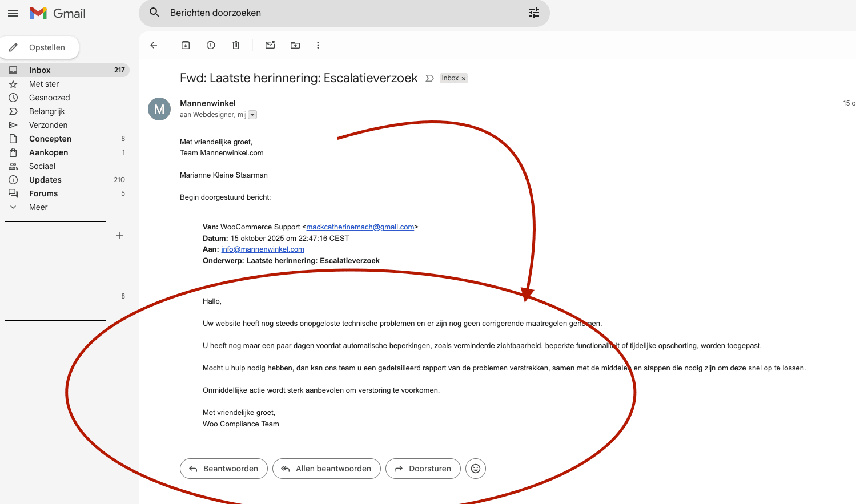
Task: Archive the open email
Action: (x=185, y=45)
